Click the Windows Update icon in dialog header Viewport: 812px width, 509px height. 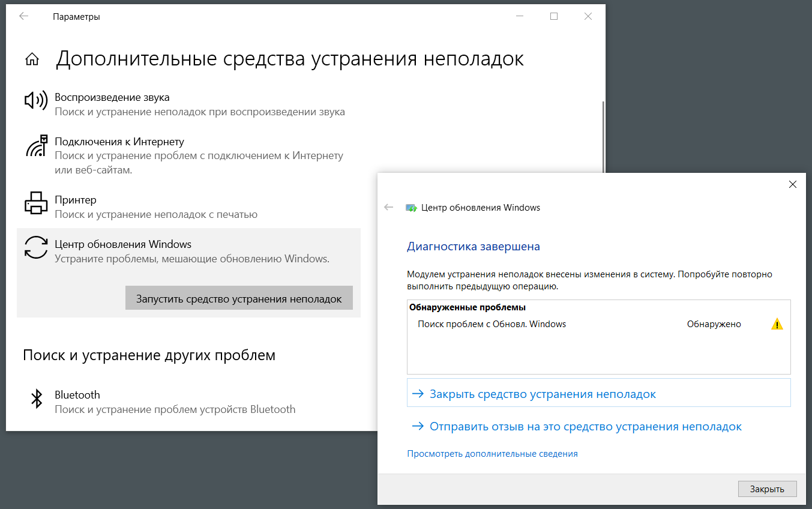point(411,208)
